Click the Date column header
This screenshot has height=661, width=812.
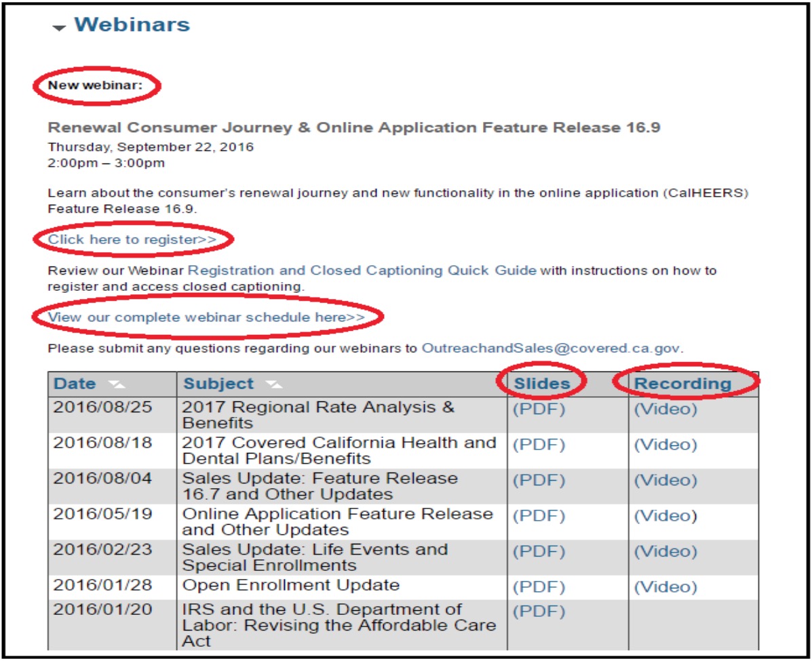point(75,384)
